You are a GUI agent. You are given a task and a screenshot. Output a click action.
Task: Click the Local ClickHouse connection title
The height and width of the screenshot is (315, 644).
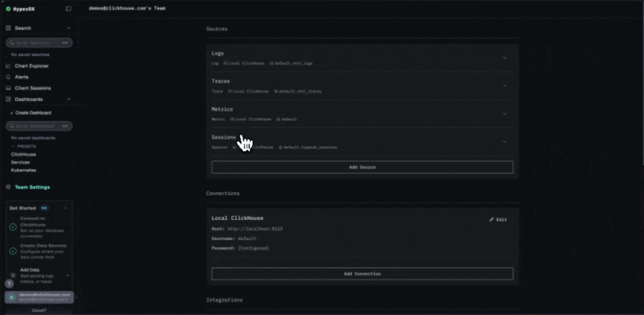[x=237, y=218]
